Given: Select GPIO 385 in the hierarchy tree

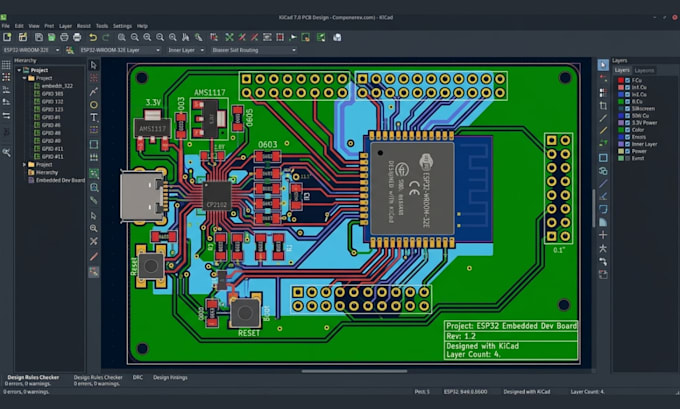Looking at the screenshot, I should [x=52, y=94].
